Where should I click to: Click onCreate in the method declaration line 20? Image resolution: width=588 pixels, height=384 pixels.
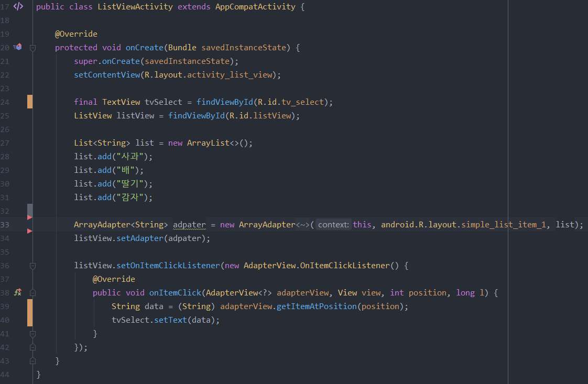(144, 48)
